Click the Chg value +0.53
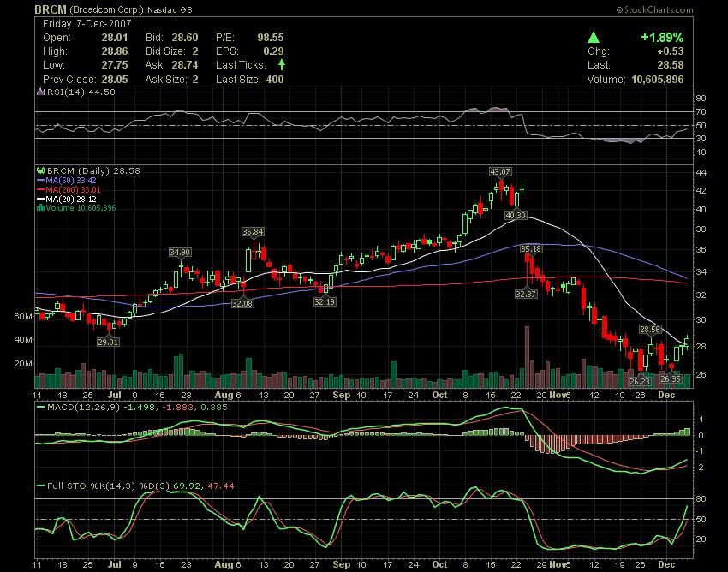 click(x=671, y=51)
